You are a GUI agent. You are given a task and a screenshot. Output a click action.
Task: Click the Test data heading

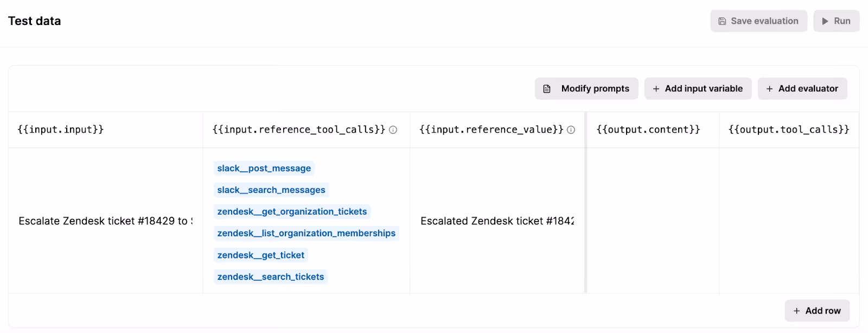[35, 21]
